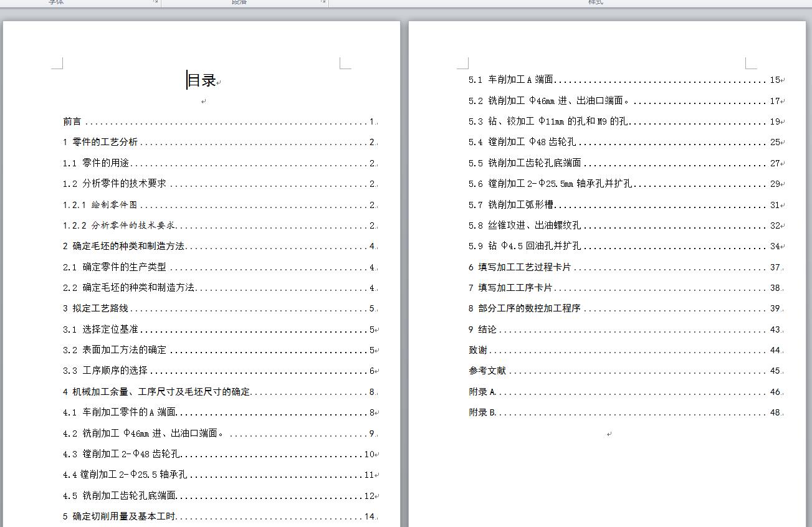812x527 pixels.
Task: Click chapter '2 确定毛坯的种类和制造方法'
Action: coord(220,246)
